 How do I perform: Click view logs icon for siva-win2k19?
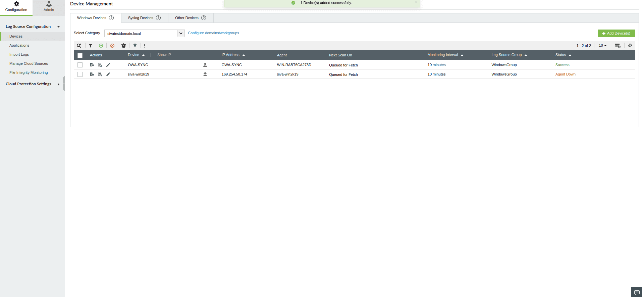tap(100, 74)
